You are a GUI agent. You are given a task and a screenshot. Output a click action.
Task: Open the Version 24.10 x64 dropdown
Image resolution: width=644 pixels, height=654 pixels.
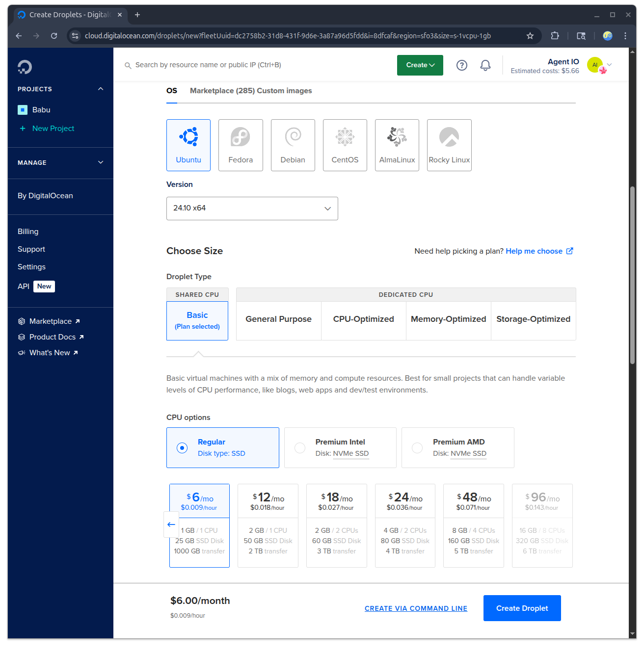(252, 209)
